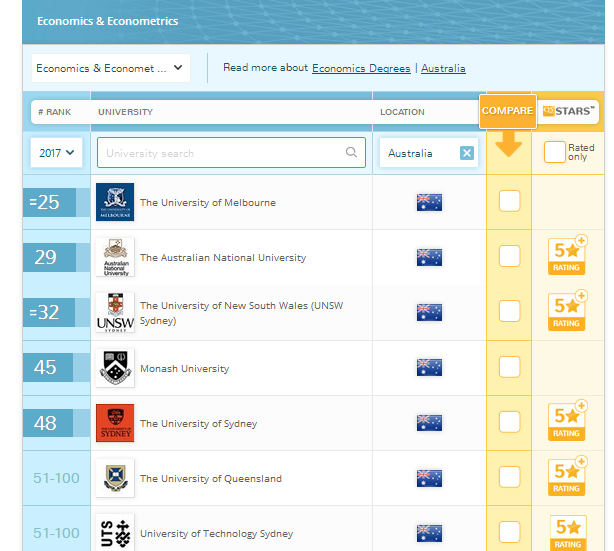
Task: Tick compare checkbox for University of Melbourne
Action: 509,201
